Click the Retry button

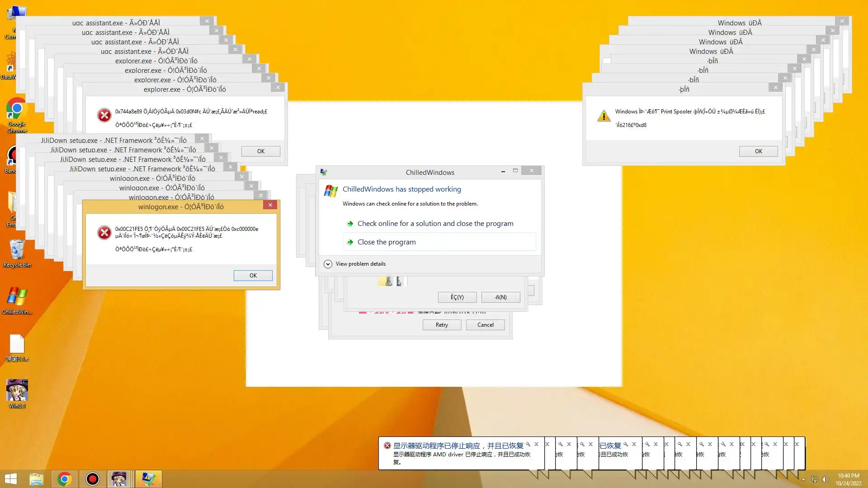(442, 325)
